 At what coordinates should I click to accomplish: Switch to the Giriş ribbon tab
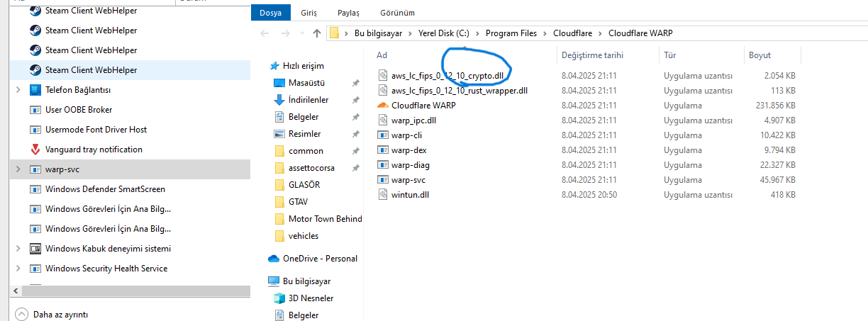tap(309, 13)
